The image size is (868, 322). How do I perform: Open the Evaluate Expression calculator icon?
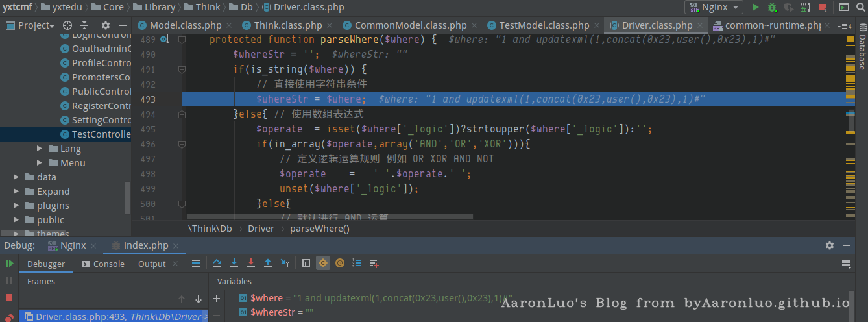tap(307, 263)
